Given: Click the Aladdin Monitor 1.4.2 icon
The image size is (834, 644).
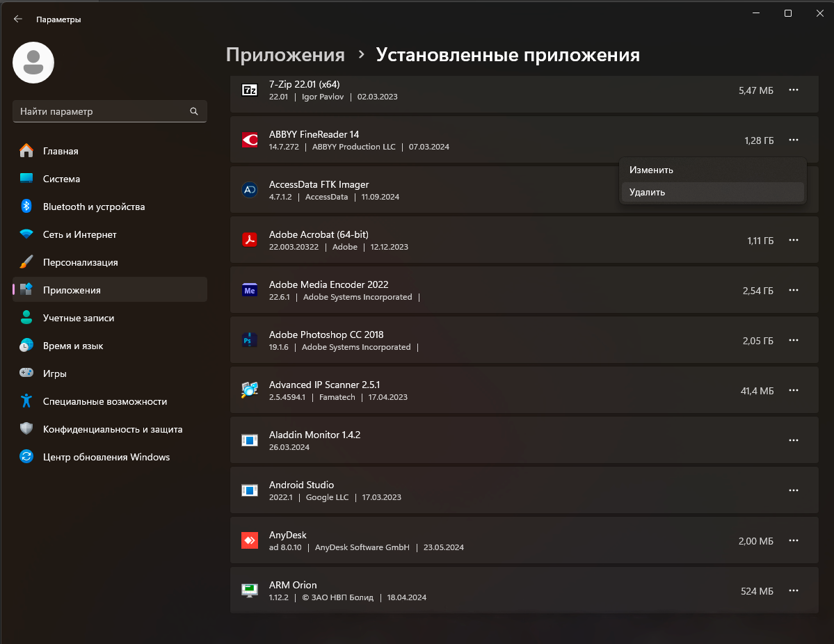Looking at the screenshot, I should [250, 440].
